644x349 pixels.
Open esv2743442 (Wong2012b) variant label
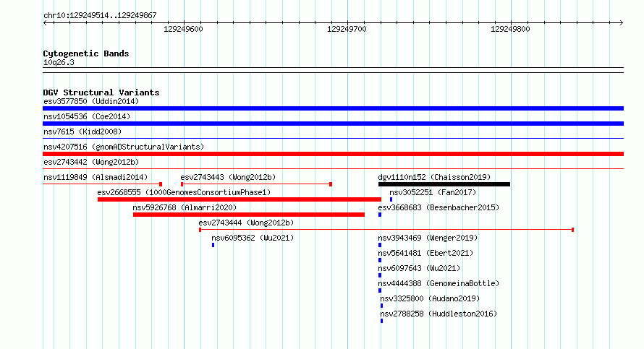click(91, 162)
